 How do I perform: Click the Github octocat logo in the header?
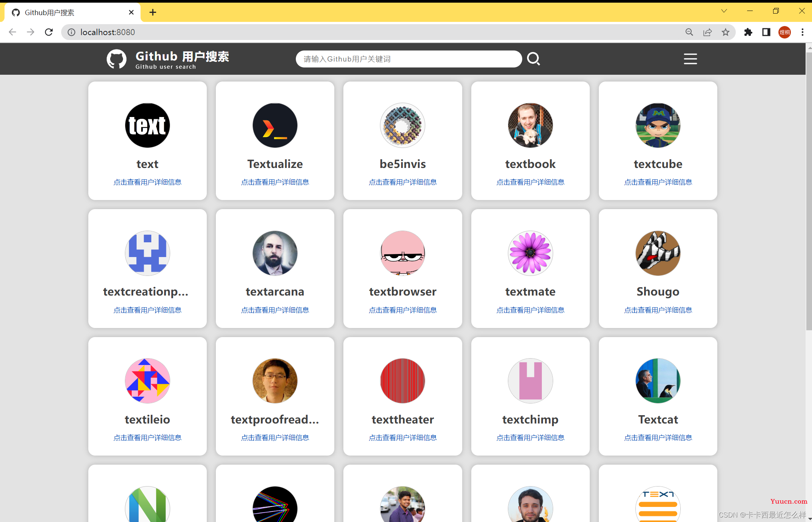(116, 59)
